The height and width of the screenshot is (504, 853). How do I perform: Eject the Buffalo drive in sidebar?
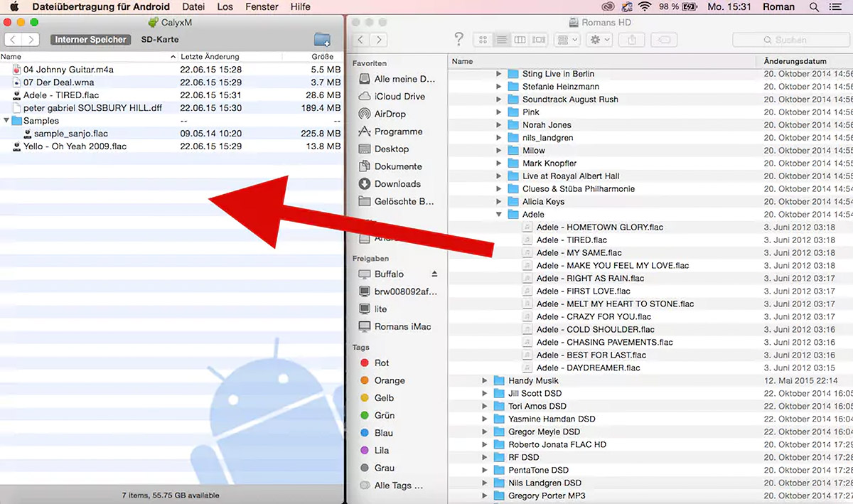coord(434,274)
